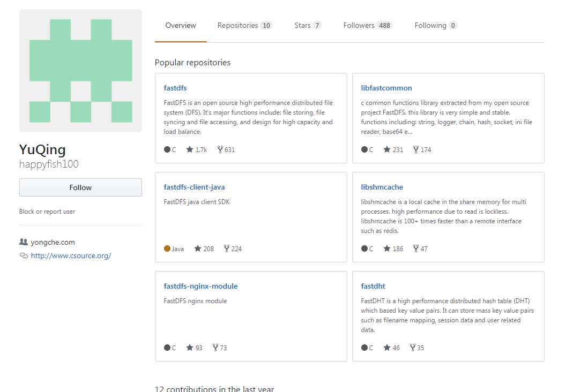
Task: Click the YuQing profile avatar
Action: (80, 71)
